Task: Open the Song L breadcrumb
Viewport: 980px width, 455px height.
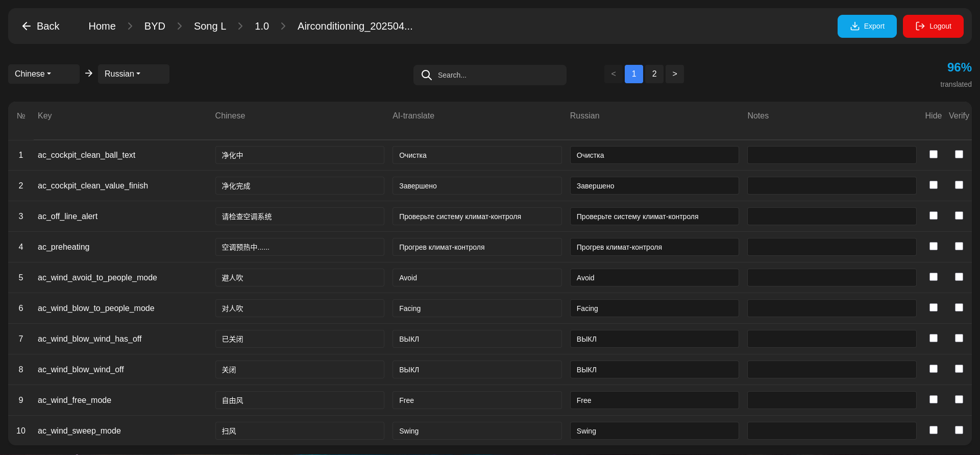Action: pos(210,26)
